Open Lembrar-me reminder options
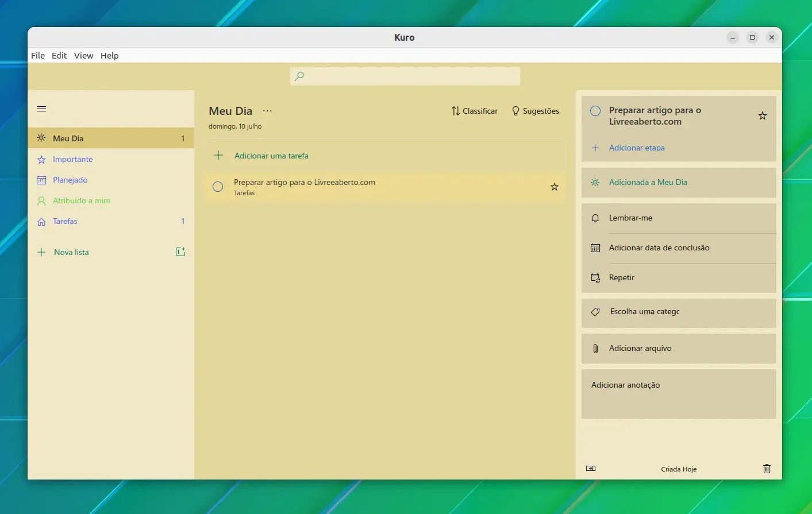Viewport: 812px width, 514px height. (x=679, y=218)
